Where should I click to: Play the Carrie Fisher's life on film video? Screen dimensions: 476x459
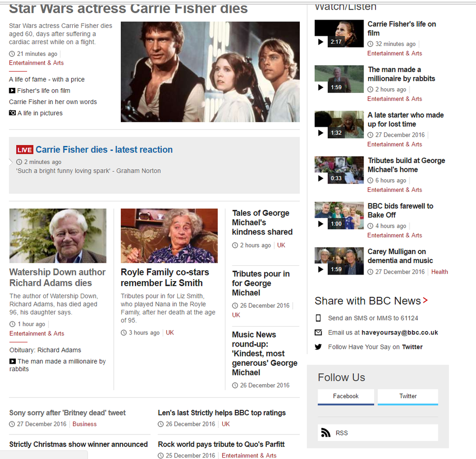[339, 34]
